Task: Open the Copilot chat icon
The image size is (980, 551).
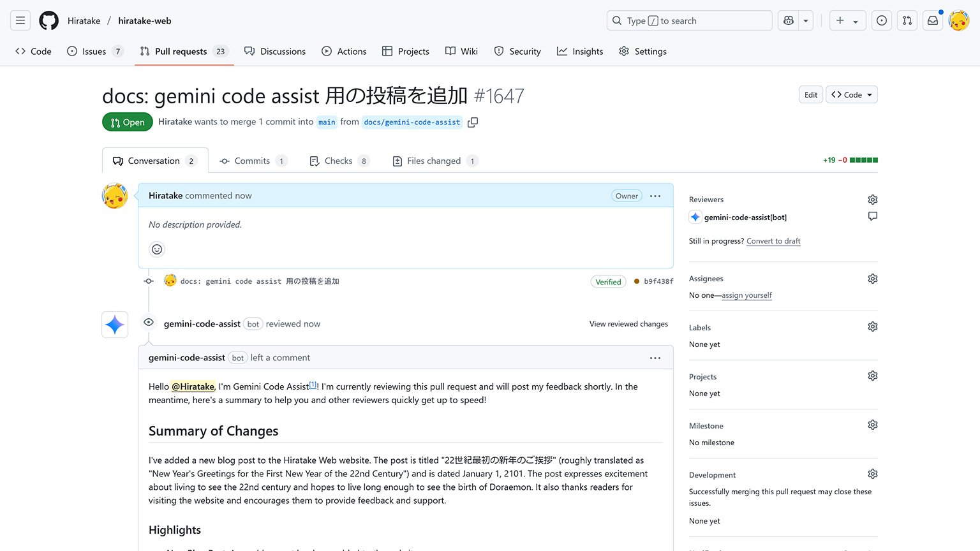Action: pos(789,20)
